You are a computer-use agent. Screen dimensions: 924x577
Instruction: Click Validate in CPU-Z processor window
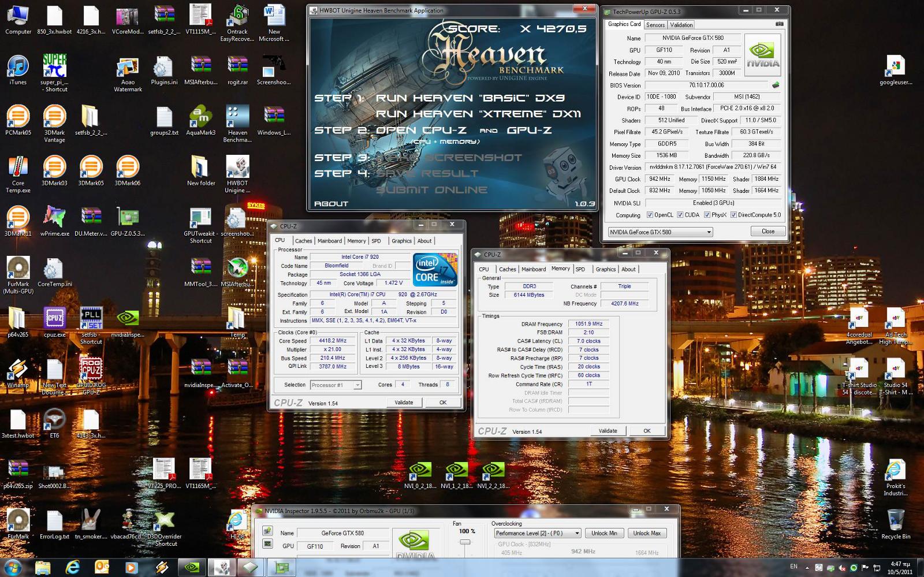[x=404, y=403]
